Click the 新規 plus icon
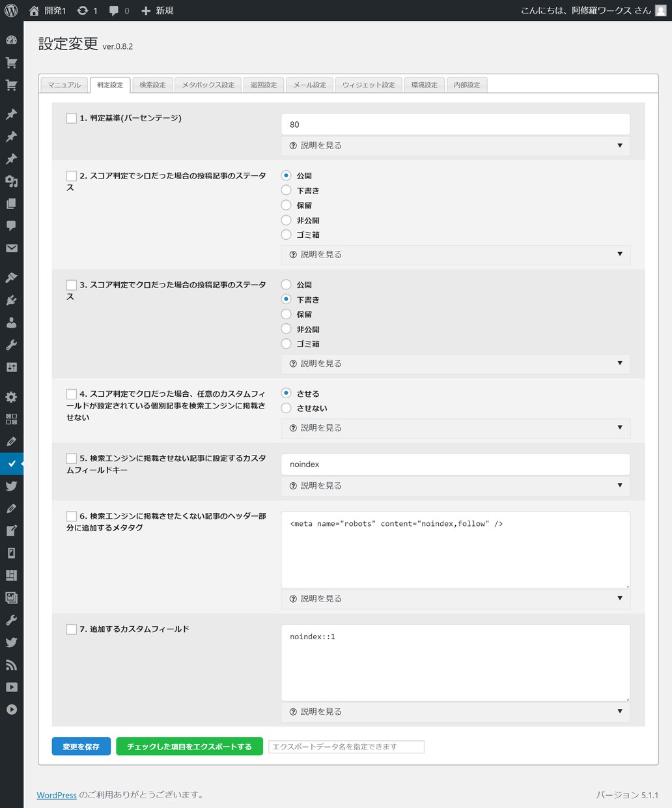 [x=146, y=10]
